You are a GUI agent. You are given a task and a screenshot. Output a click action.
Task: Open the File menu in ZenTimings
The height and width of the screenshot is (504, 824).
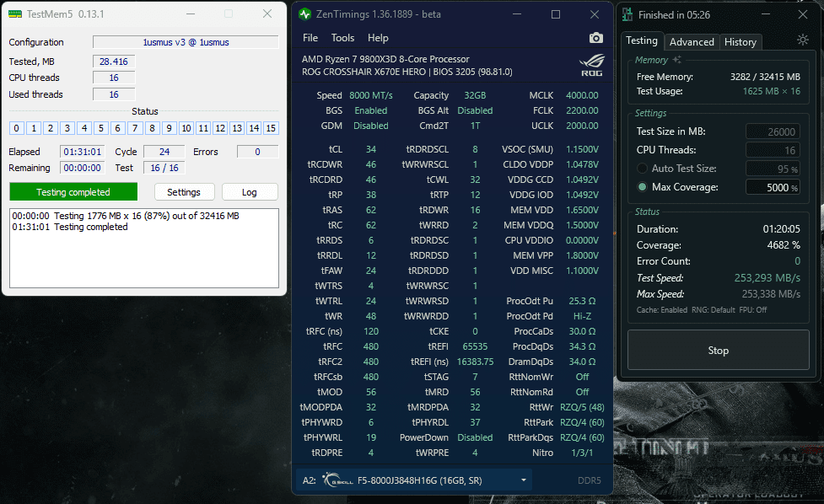310,38
